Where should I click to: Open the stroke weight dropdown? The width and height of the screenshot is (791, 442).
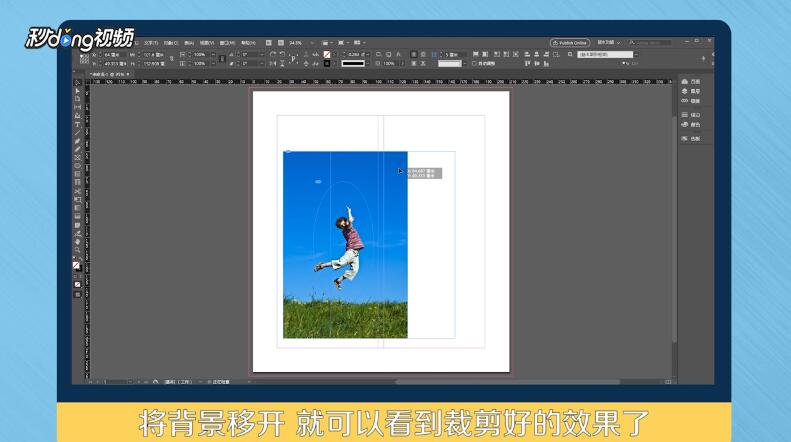click(368, 54)
